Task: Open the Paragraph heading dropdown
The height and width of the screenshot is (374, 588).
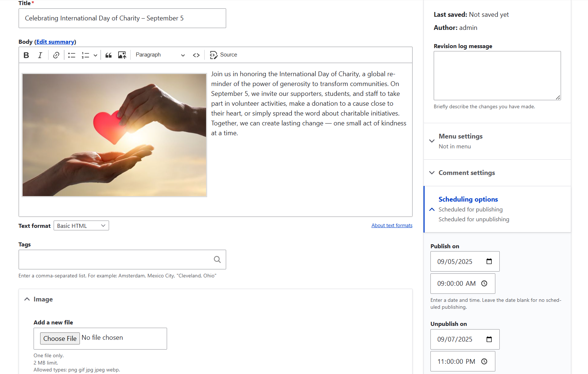Action: pos(160,55)
